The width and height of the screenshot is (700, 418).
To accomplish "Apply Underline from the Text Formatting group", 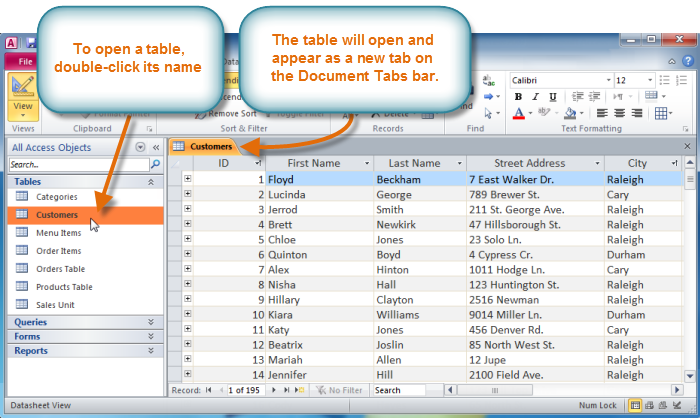I will tap(551, 97).
